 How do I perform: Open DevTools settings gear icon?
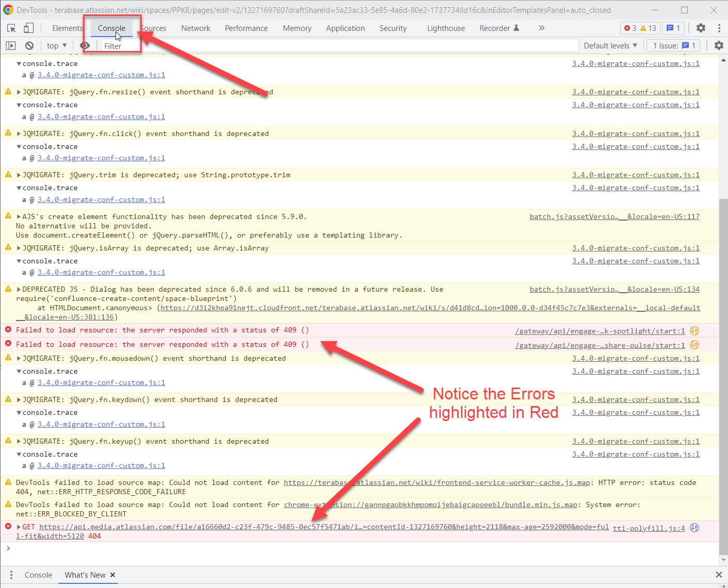(x=701, y=28)
